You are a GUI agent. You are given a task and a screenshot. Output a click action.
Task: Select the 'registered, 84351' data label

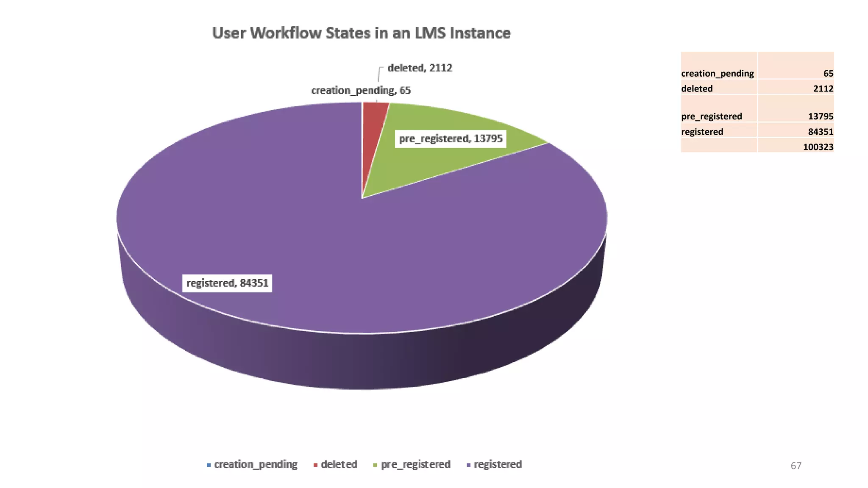pos(227,283)
